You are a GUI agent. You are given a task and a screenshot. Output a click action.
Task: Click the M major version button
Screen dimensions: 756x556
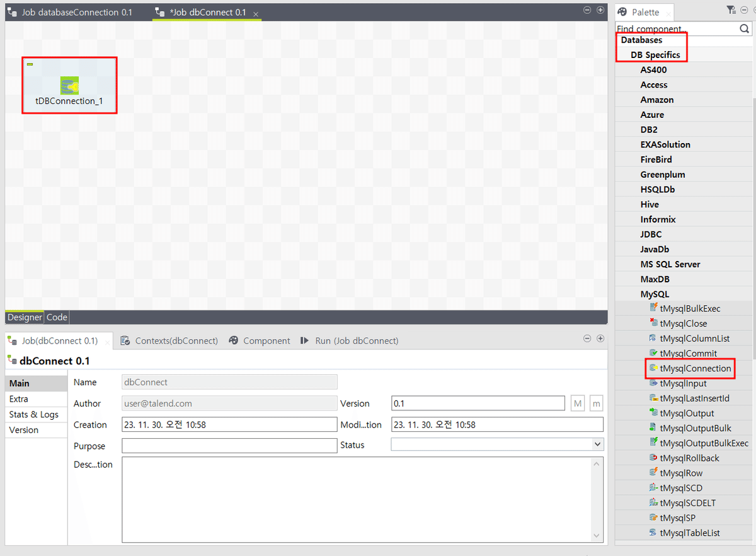coord(578,403)
